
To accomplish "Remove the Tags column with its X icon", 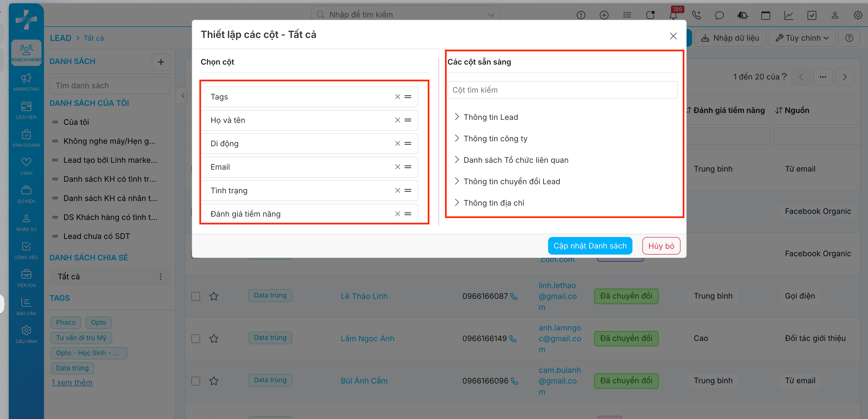I will pos(397,97).
